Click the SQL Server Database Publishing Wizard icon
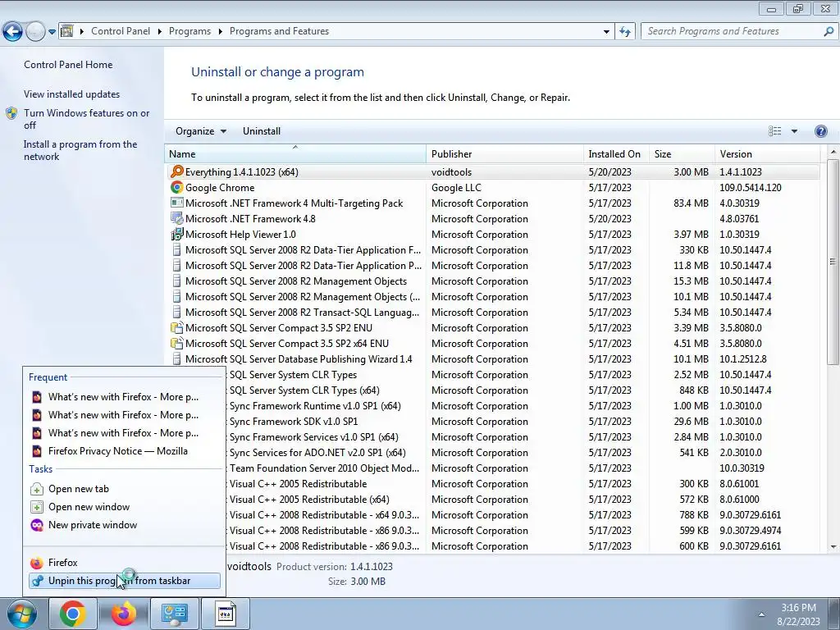840x630 pixels. pos(177,359)
